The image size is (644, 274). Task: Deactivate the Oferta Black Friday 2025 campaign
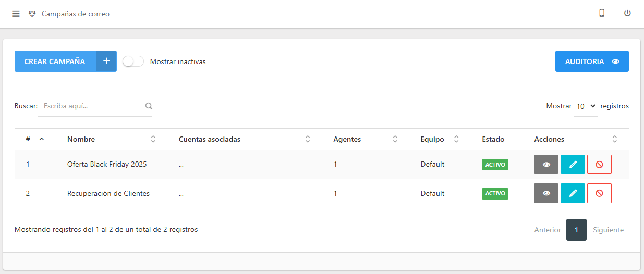599,164
